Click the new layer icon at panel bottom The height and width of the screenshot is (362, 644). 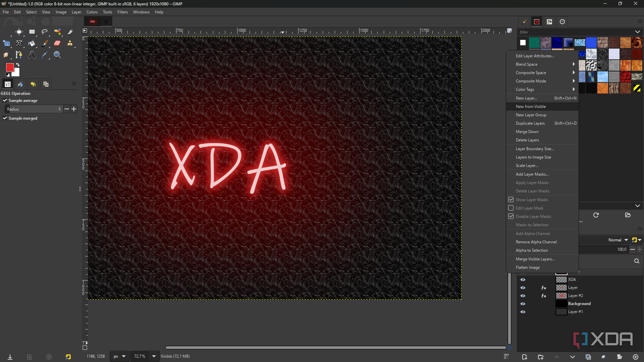tap(525, 357)
